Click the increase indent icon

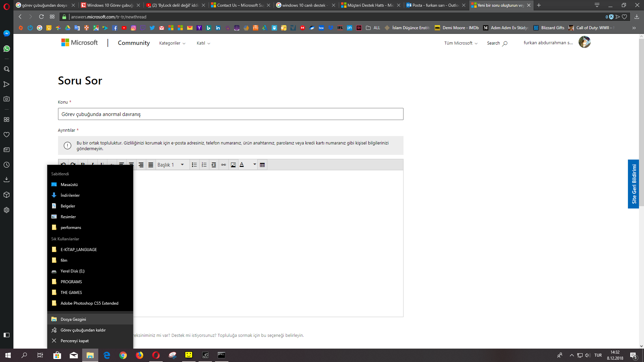click(x=214, y=165)
